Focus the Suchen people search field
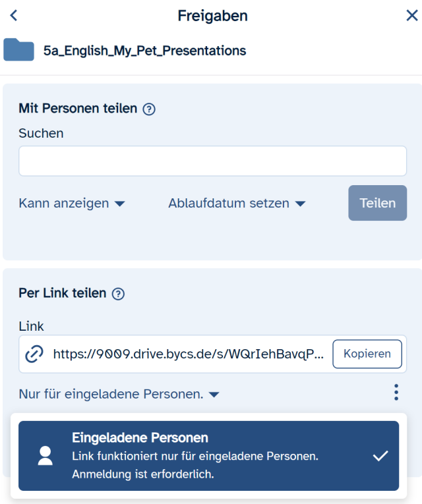Screen dimensions: 422x504 click(x=212, y=161)
